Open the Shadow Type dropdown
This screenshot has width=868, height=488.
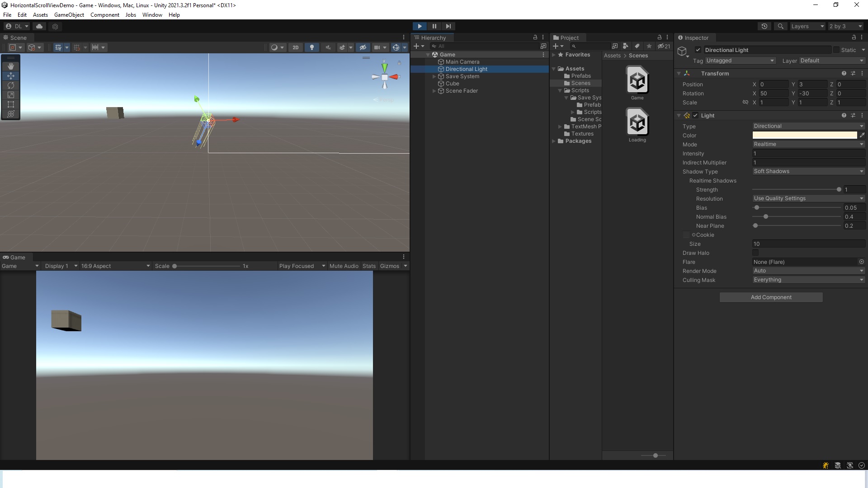click(x=808, y=171)
